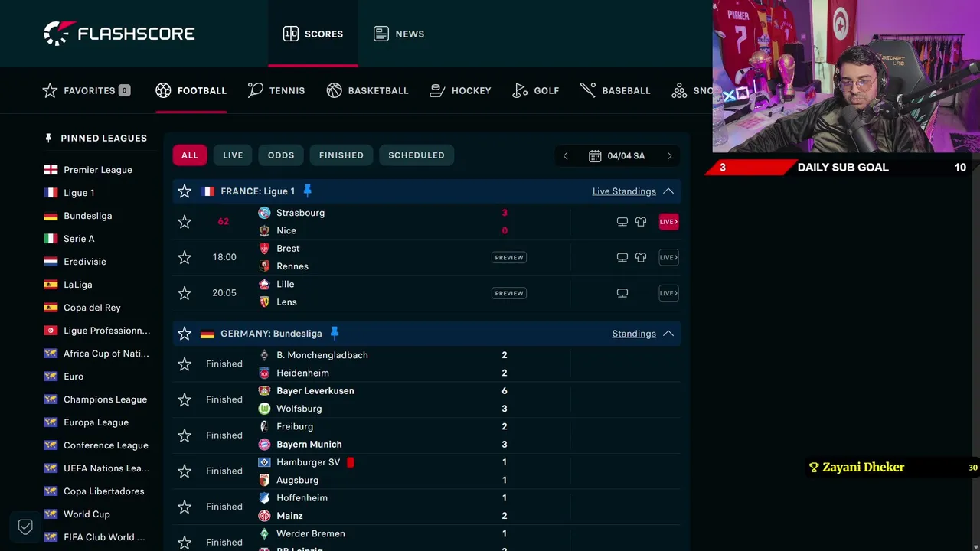Unpin France Ligue 1 pin icon
980x551 pixels.
pos(308,191)
